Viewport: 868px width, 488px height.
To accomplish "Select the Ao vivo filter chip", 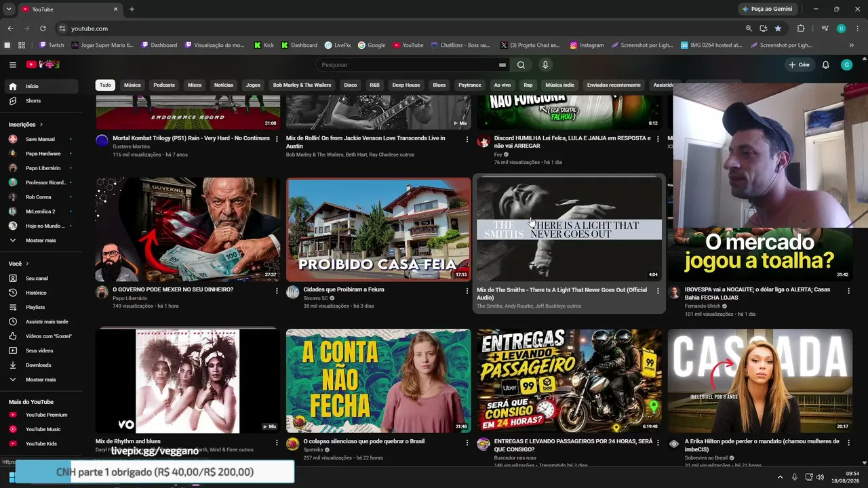I will coord(502,85).
